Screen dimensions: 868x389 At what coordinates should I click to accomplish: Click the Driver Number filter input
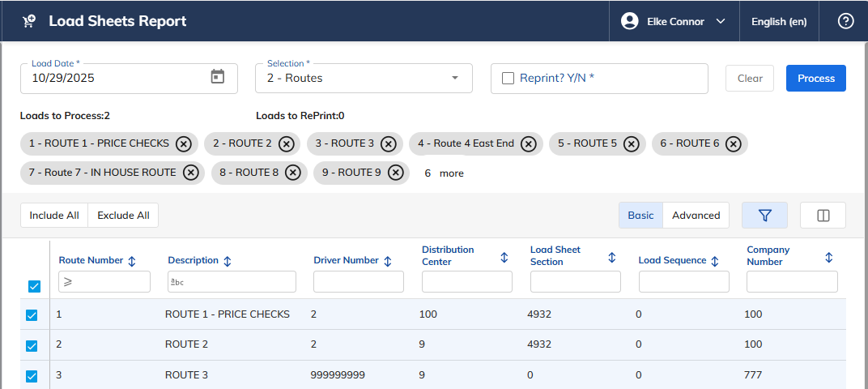(x=359, y=282)
